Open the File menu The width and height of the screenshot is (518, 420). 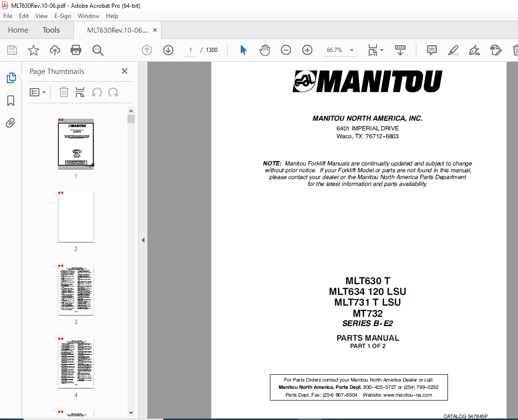tap(8, 16)
